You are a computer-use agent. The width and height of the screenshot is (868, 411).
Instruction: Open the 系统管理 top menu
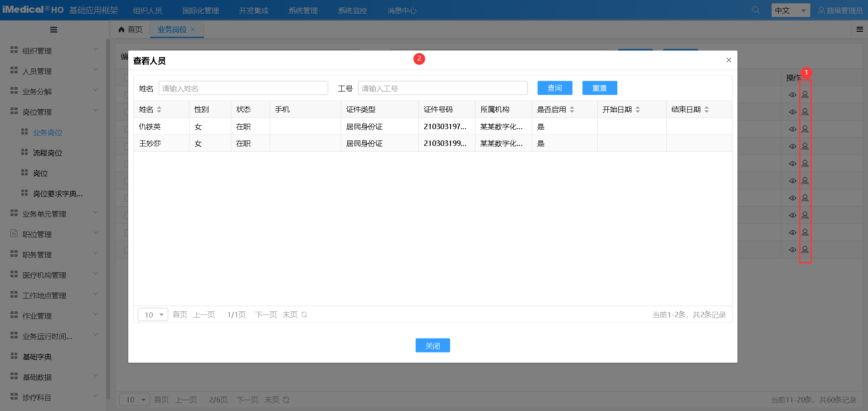pyautogui.click(x=303, y=10)
